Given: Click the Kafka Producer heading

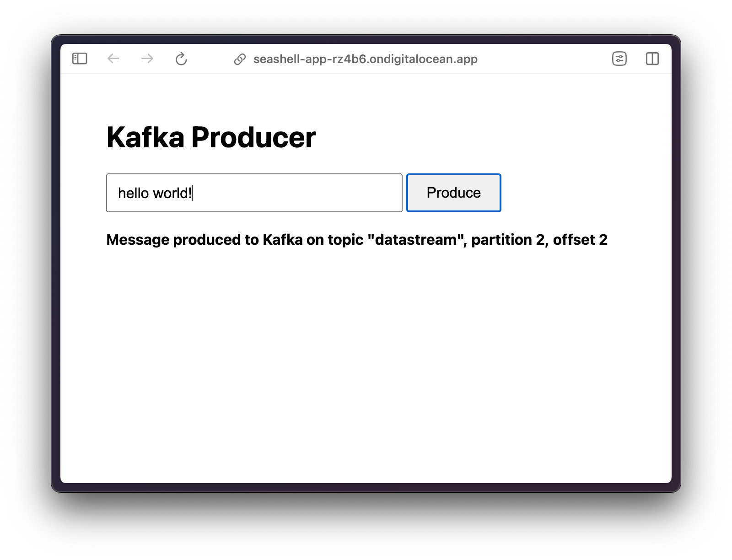Looking at the screenshot, I should tap(210, 137).
